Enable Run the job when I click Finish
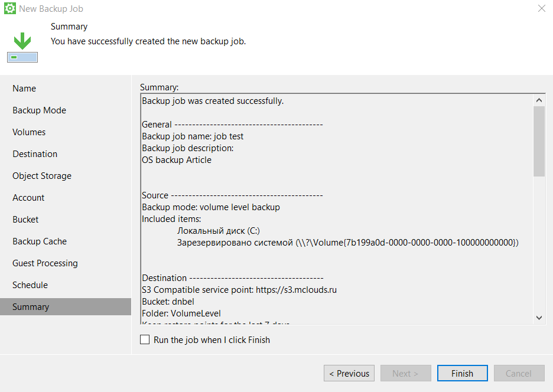Viewport: 553px width, 392px height. [x=145, y=339]
